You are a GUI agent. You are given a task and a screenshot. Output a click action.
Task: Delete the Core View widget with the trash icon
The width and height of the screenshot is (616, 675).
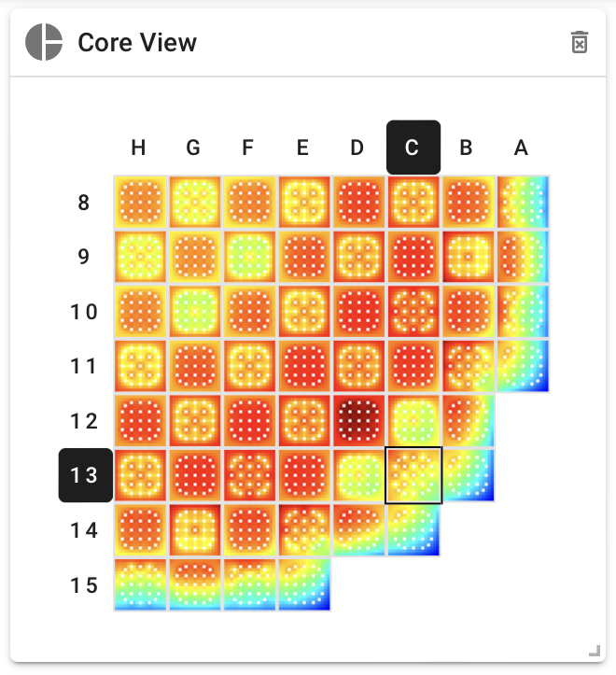point(580,42)
